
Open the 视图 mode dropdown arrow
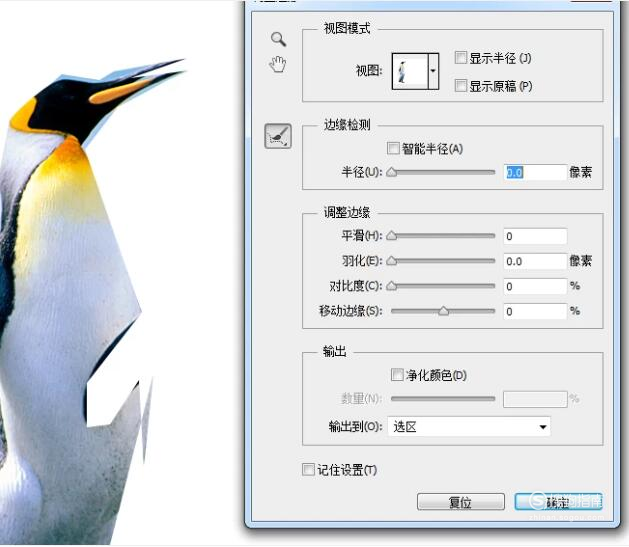click(x=433, y=71)
